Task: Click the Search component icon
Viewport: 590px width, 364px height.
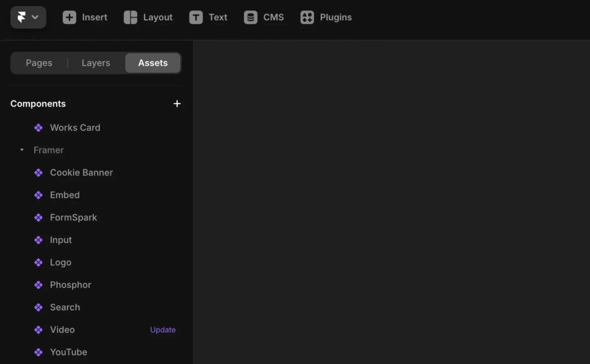Action: [38, 308]
